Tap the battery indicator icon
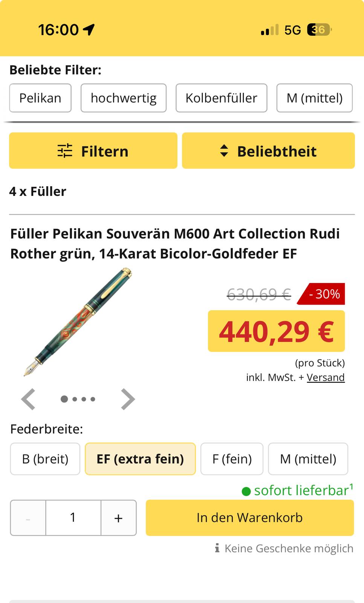The width and height of the screenshot is (364, 603). (x=319, y=29)
